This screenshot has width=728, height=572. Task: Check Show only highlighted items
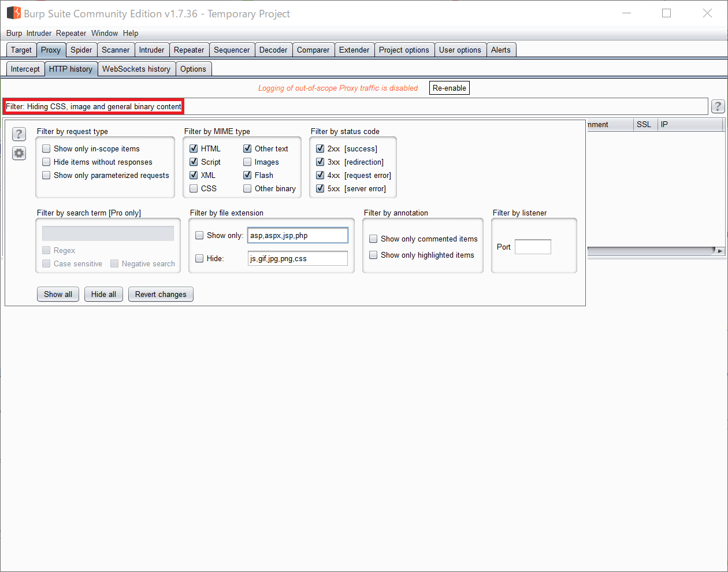[373, 255]
